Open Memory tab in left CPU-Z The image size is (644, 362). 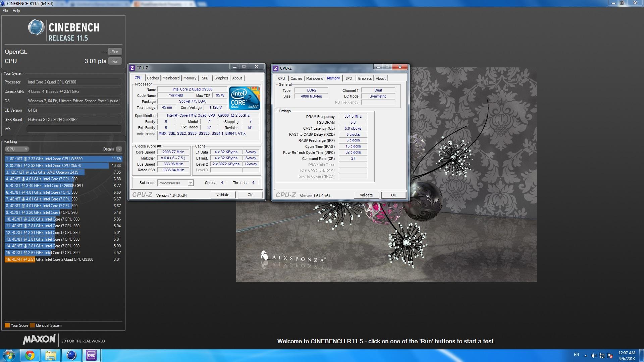click(x=190, y=78)
